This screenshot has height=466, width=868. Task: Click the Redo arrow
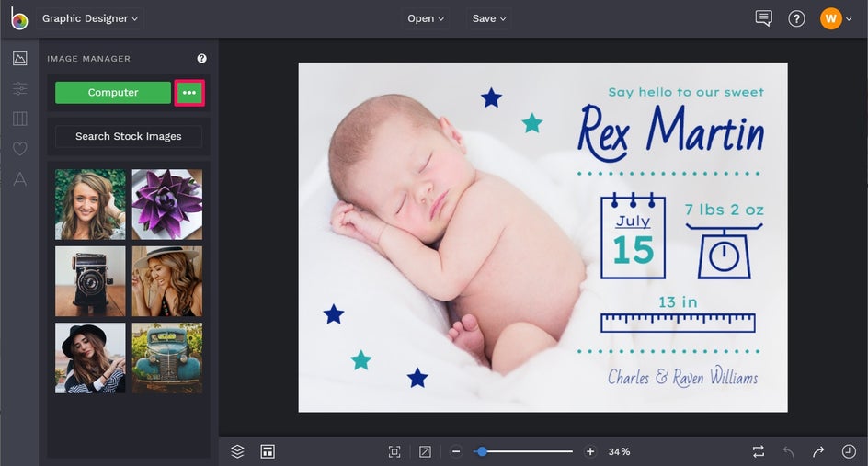pos(817,451)
